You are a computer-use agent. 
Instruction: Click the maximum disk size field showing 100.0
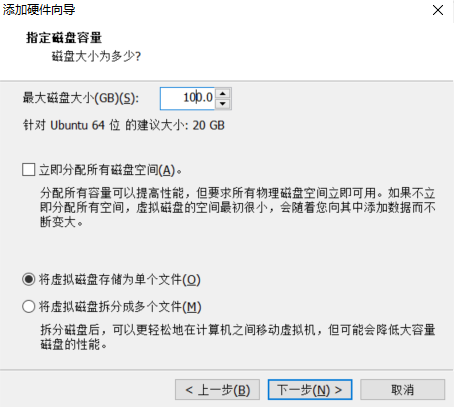click(188, 98)
